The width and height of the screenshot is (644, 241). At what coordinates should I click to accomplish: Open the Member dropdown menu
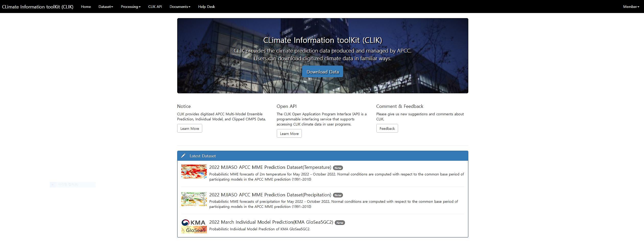coord(631,7)
